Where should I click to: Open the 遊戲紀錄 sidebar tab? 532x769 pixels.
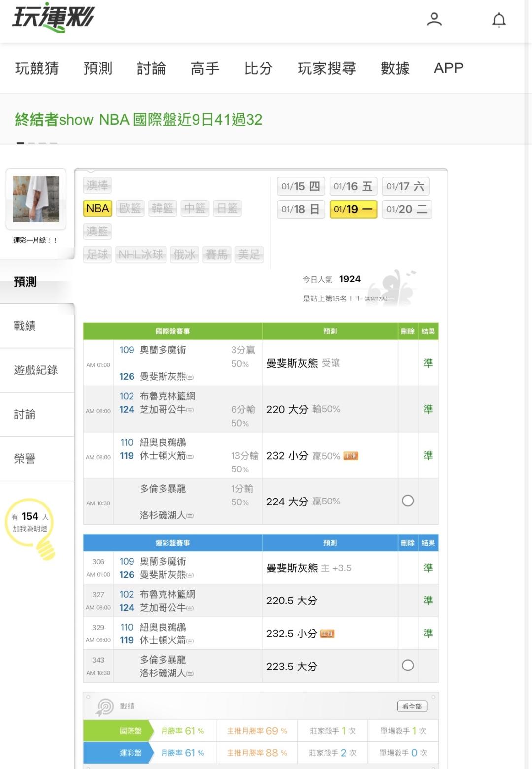coord(36,370)
